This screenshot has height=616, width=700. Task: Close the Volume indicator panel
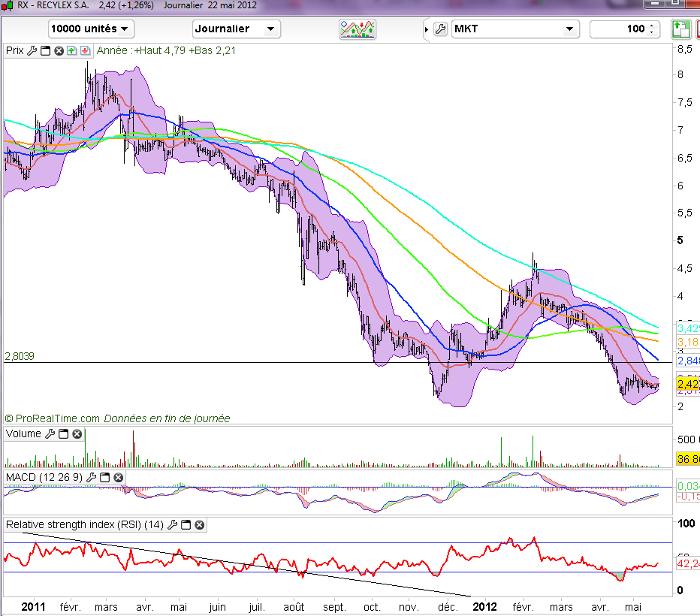click(76, 434)
